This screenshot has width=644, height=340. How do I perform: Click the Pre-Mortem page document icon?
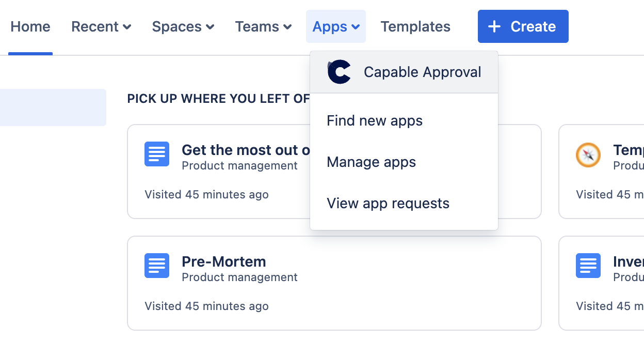[x=157, y=266]
